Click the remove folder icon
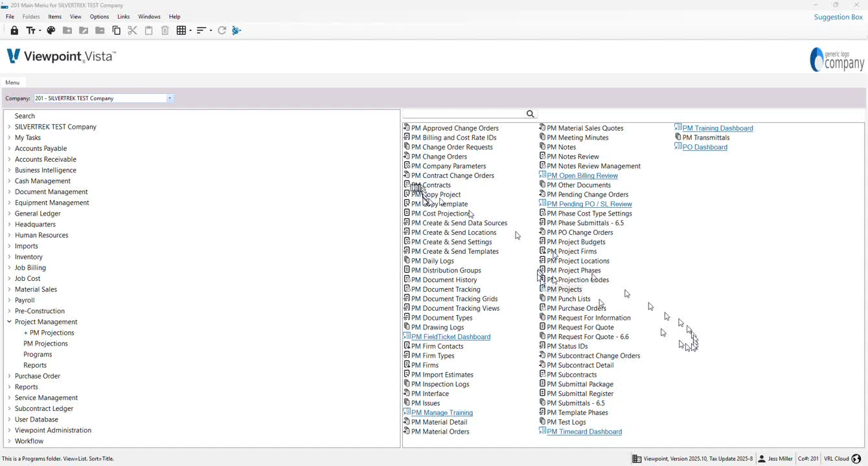 (x=100, y=30)
